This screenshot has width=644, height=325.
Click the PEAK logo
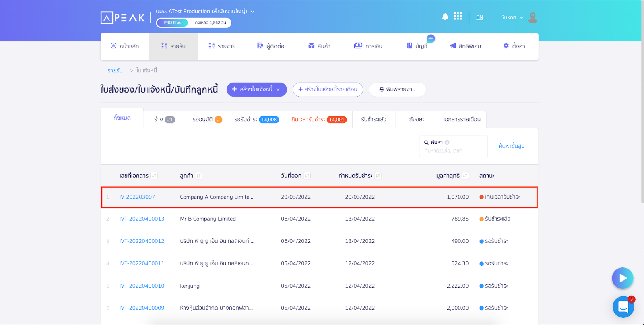[123, 18]
